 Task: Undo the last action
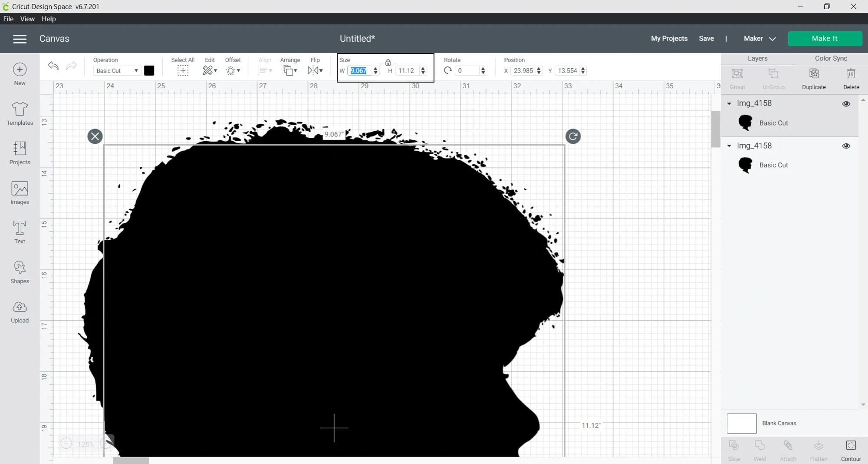click(53, 66)
